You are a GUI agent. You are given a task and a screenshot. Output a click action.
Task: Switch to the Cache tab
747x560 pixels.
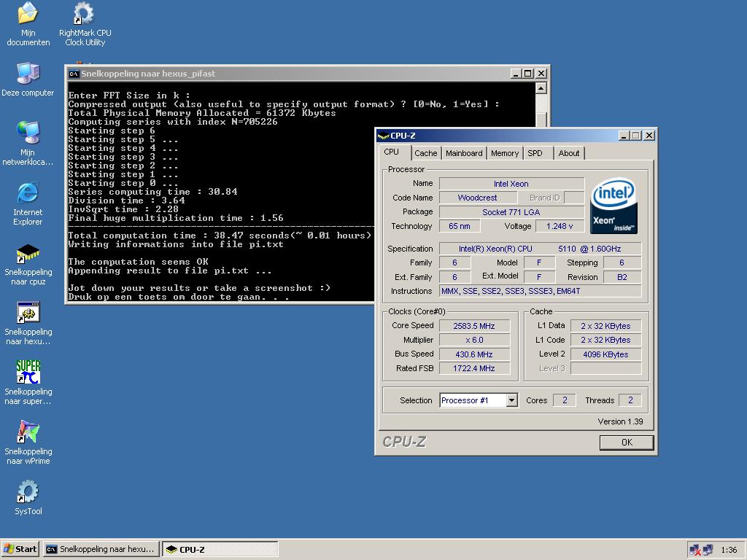[x=425, y=153]
